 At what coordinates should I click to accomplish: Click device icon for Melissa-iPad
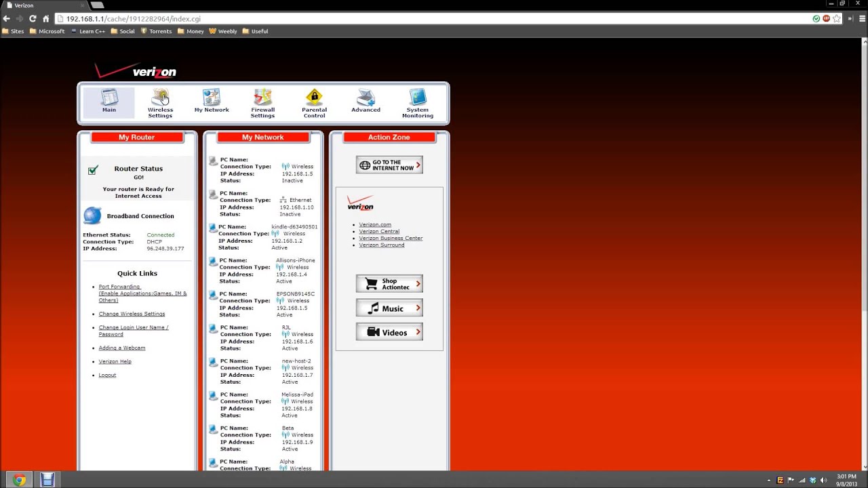tap(213, 396)
